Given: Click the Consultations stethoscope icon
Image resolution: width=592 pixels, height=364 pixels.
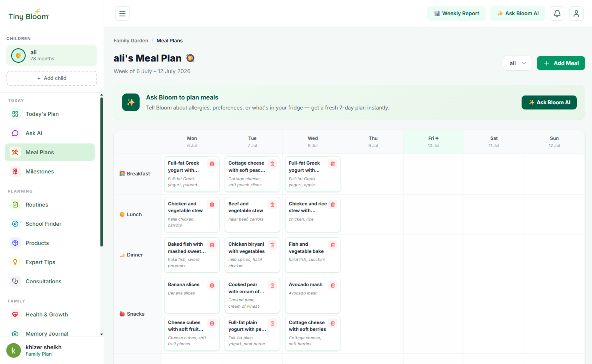Looking at the screenshot, I should click(x=15, y=281).
